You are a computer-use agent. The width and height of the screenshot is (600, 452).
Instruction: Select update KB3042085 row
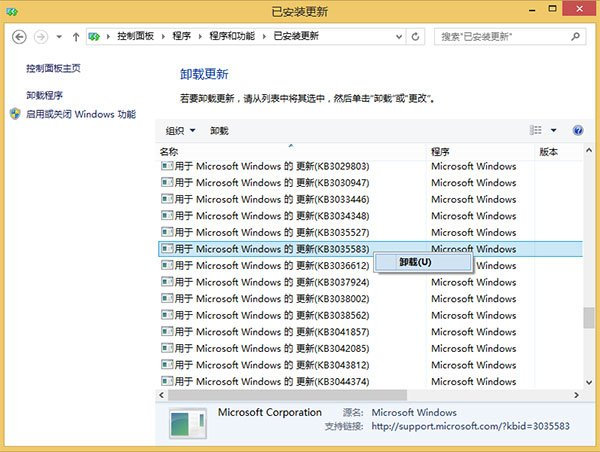coord(370,348)
